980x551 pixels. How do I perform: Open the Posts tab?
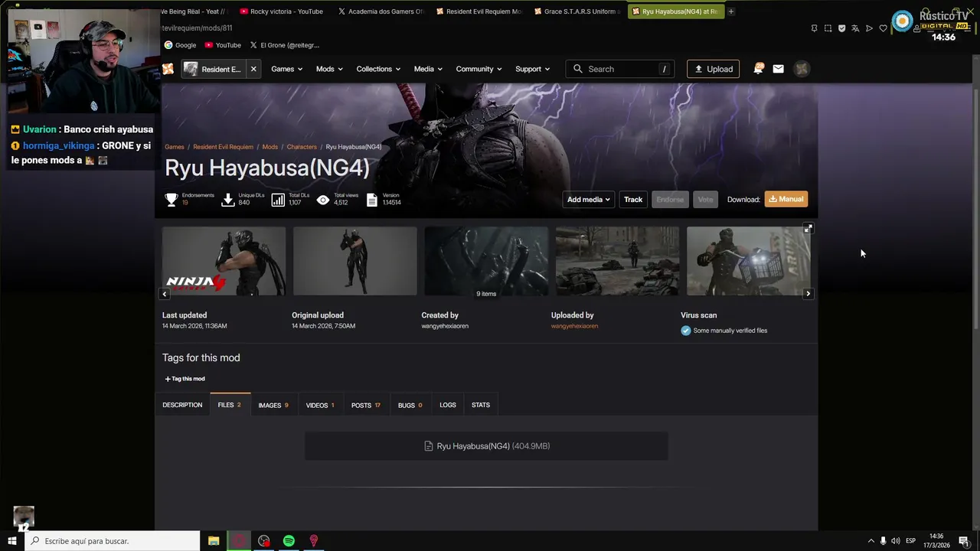coord(366,405)
